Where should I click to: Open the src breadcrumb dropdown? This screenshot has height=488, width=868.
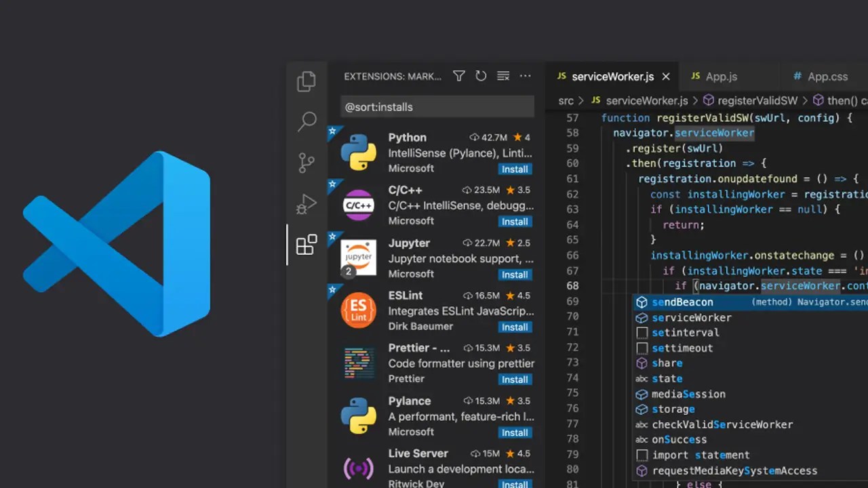pos(566,100)
